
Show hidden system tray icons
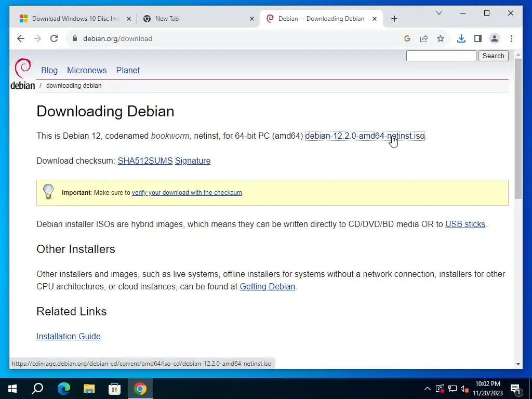(x=428, y=389)
